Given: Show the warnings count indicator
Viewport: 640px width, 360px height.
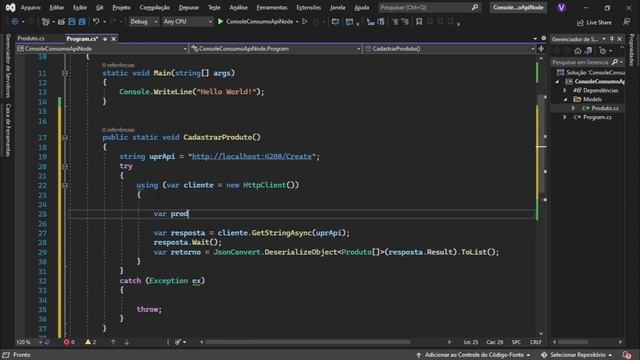Looking at the screenshot, I should [90, 342].
